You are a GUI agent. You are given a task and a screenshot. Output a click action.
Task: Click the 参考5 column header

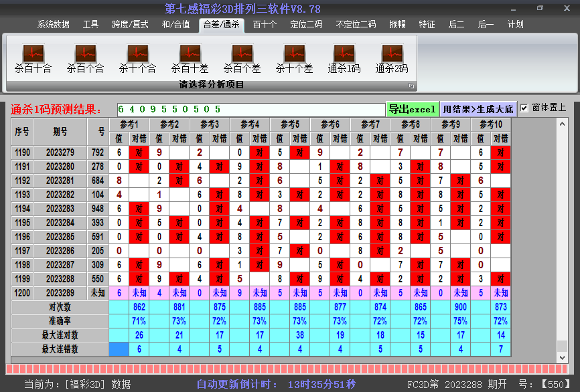point(290,124)
